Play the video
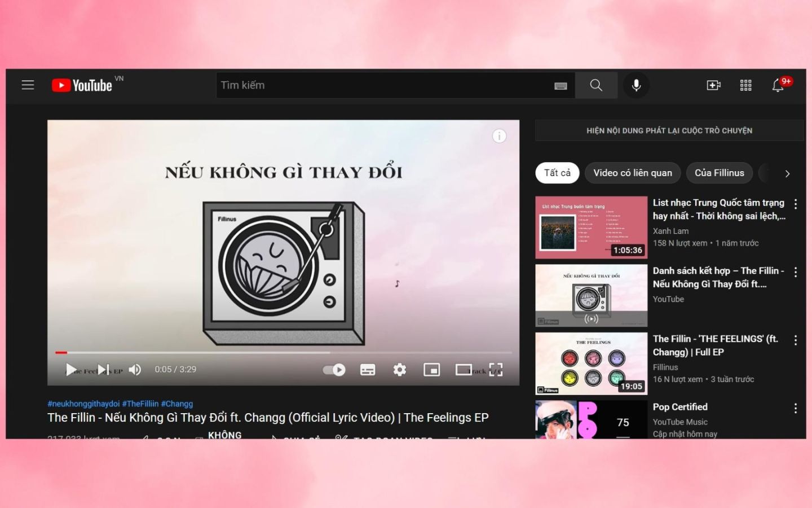Image resolution: width=812 pixels, height=508 pixels. point(71,370)
